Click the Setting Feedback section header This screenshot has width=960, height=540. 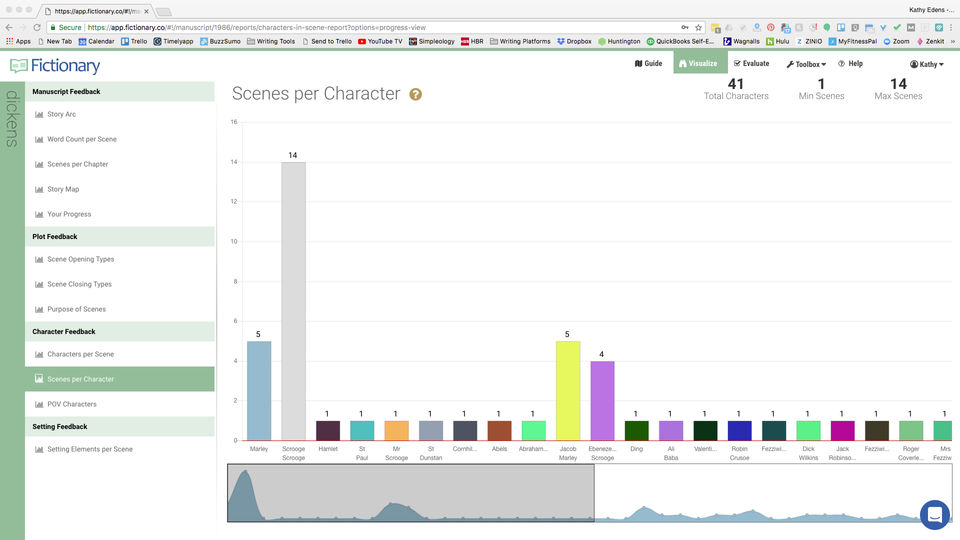point(119,426)
